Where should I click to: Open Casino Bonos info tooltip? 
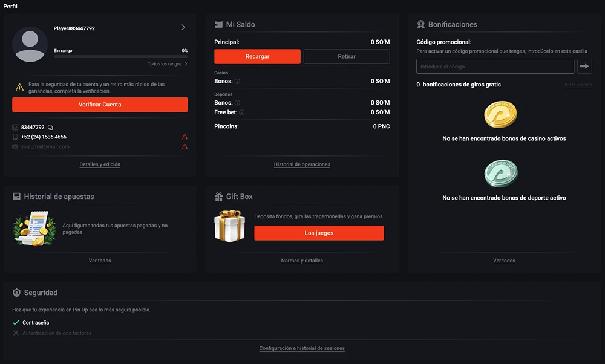[x=237, y=82]
